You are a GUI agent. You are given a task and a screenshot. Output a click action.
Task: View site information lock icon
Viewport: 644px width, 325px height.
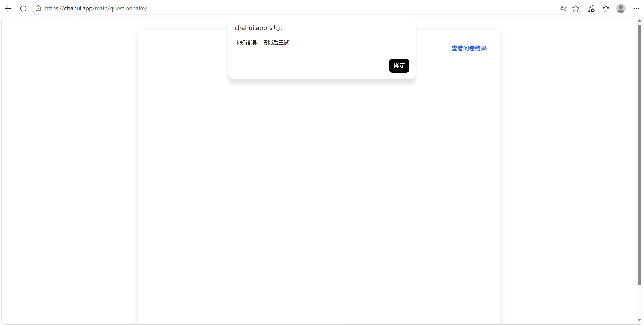[x=38, y=8]
